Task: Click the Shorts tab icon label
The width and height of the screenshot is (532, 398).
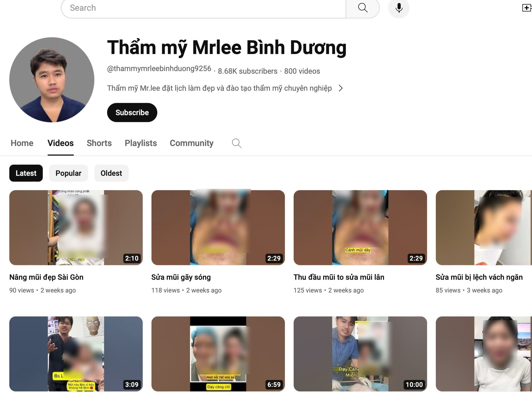Action: coord(99,143)
